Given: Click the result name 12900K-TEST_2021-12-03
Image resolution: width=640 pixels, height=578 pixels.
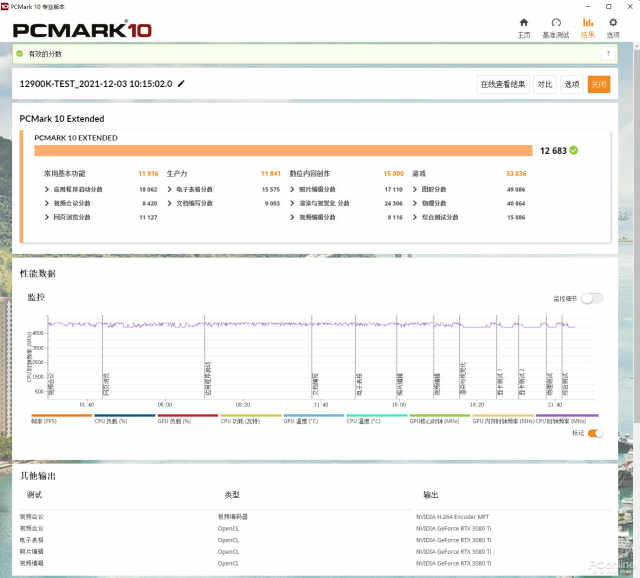Looking at the screenshot, I should tap(96, 84).
